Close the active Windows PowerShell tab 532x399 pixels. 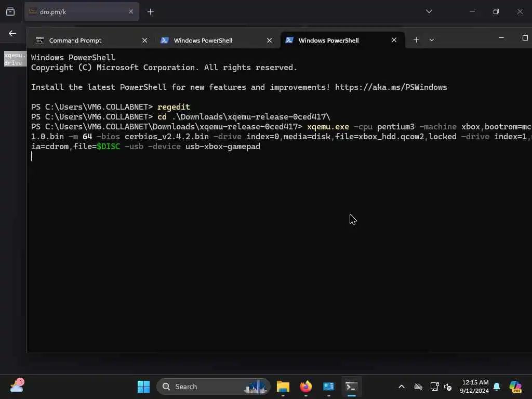point(394,40)
